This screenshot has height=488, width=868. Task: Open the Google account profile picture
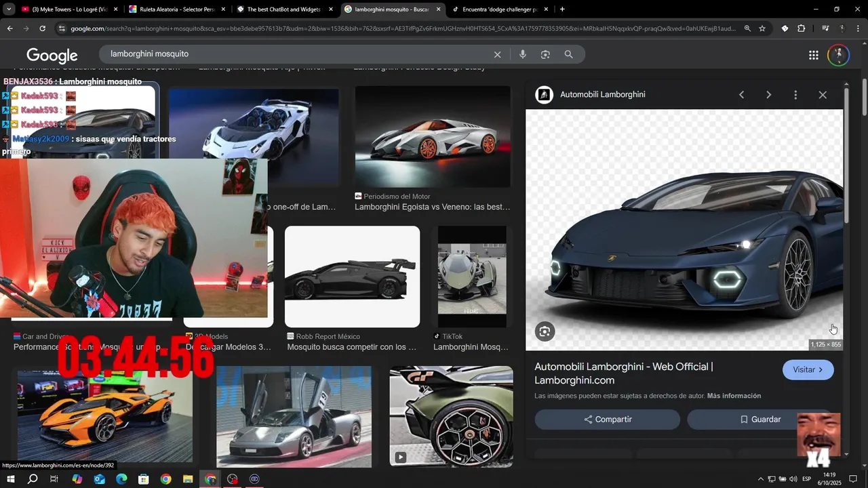839,55
